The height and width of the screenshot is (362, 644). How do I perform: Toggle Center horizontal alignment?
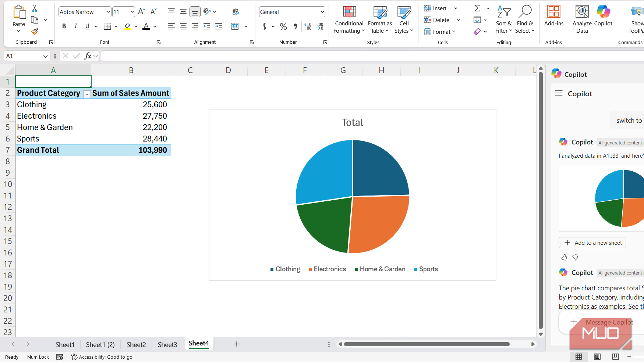click(183, 26)
